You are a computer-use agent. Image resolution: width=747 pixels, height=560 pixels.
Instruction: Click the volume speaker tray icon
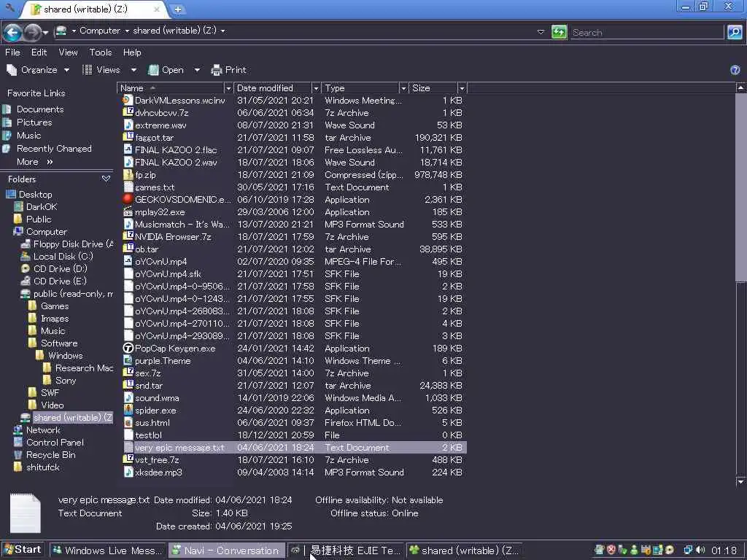[x=700, y=550]
